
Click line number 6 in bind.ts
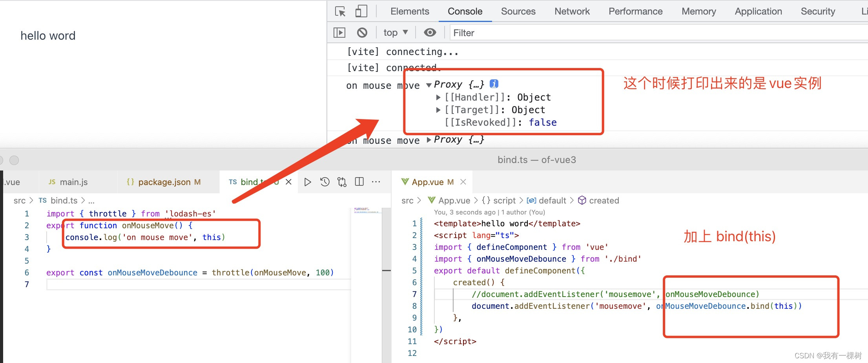point(27,273)
